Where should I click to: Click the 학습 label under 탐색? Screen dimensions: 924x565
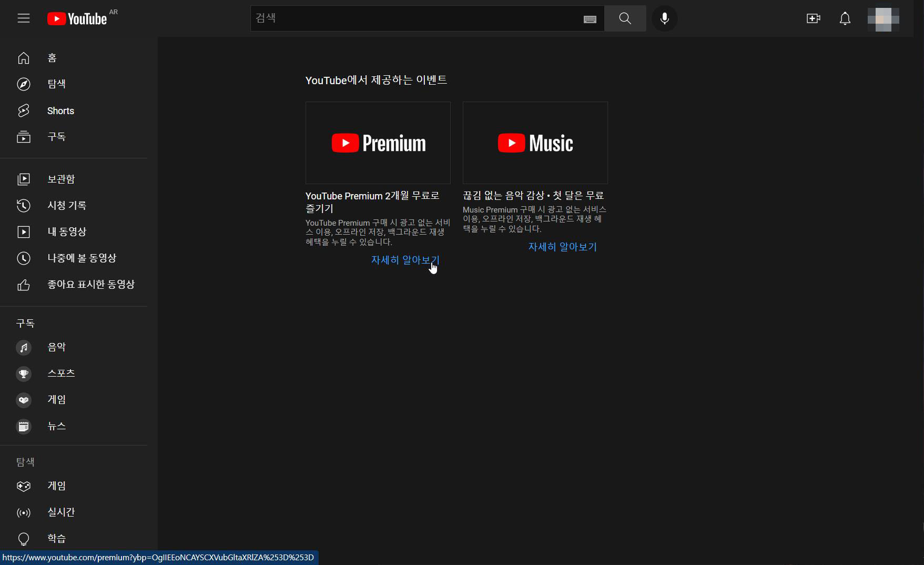coord(56,538)
